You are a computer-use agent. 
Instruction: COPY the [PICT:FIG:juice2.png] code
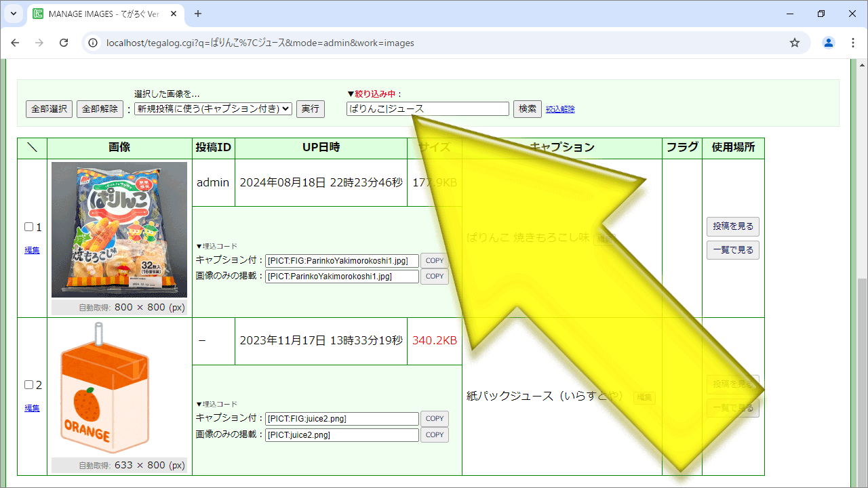[x=435, y=419]
